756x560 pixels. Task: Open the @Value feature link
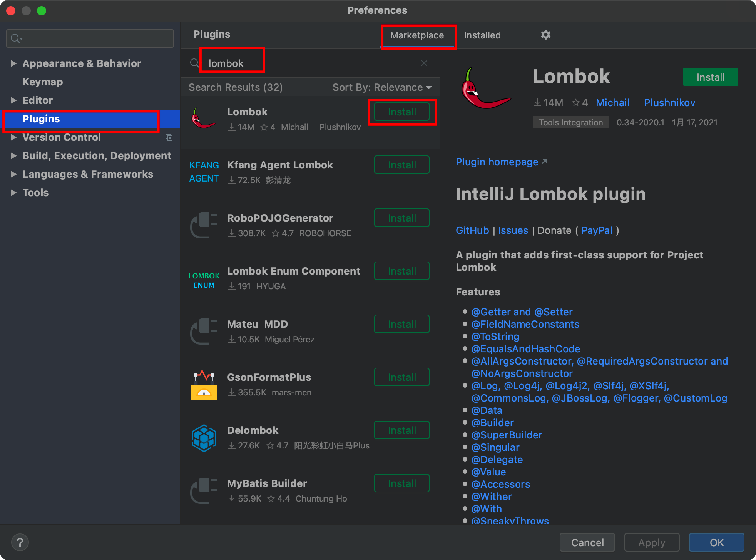pos(488,472)
